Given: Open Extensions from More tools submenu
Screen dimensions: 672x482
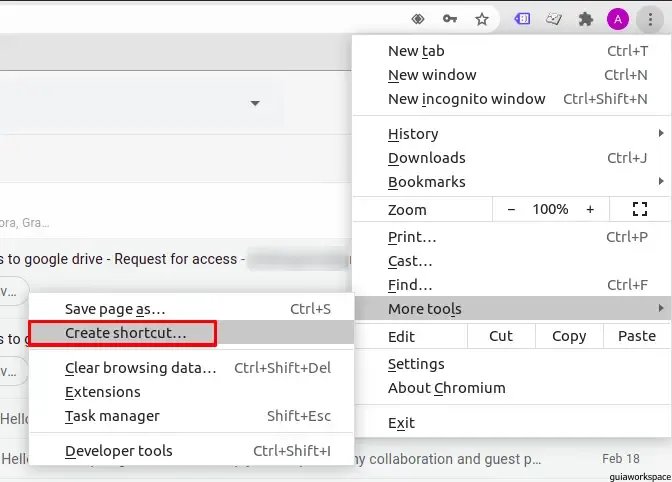Looking at the screenshot, I should [192, 392].
